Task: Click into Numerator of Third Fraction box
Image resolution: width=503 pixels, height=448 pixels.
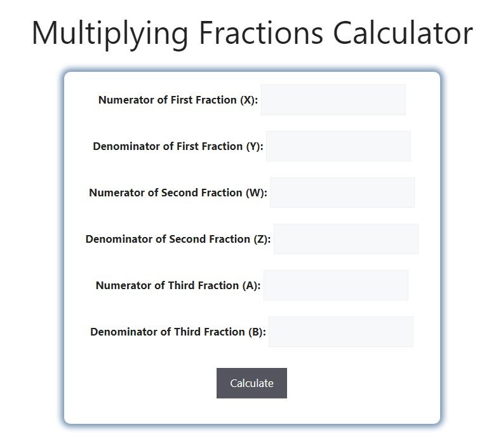Action: click(x=335, y=285)
